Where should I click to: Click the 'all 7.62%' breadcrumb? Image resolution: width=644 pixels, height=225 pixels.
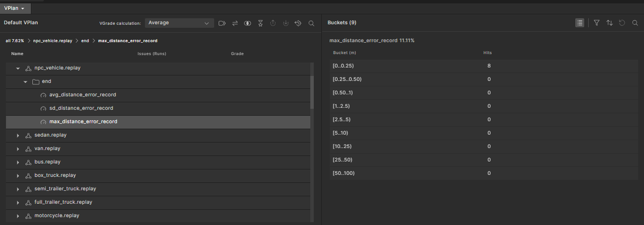pyautogui.click(x=15, y=41)
